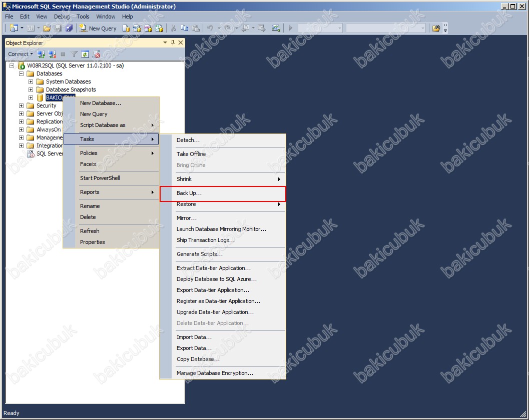Choose Delete from context menu

click(111, 217)
